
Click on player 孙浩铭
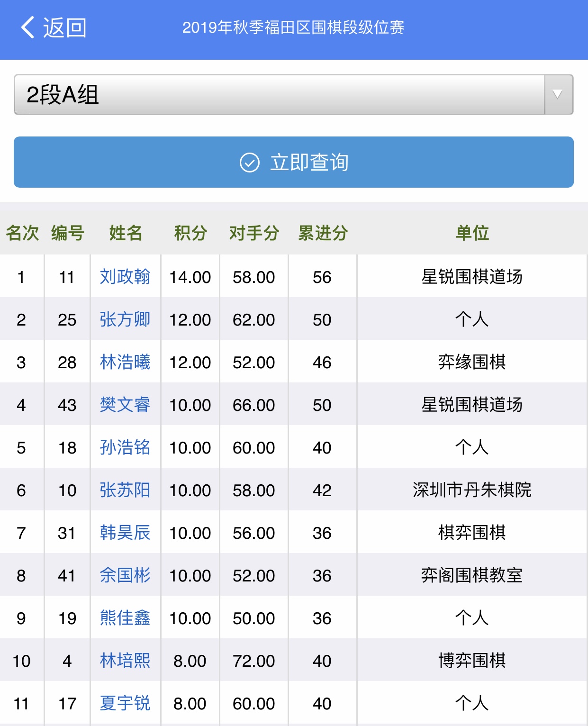point(125,447)
